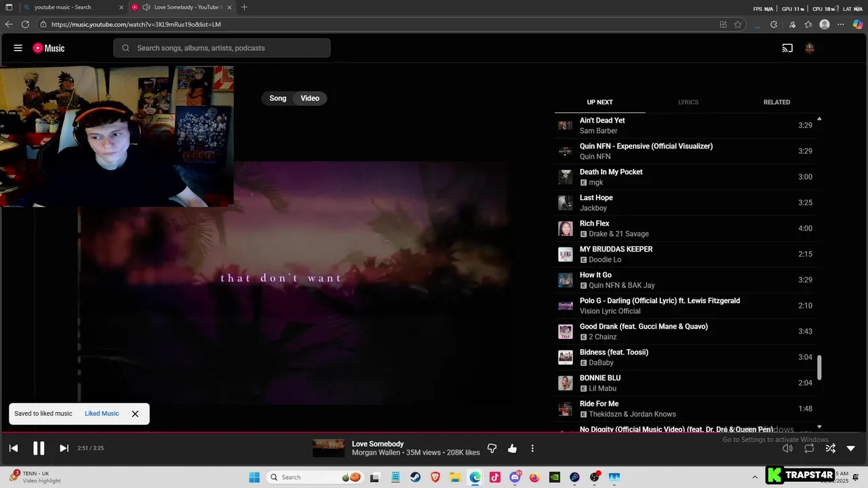This screenshot has width=868, height=488.
Task: Click the Search songs, albums, artists field
Action: coord(222,48)
